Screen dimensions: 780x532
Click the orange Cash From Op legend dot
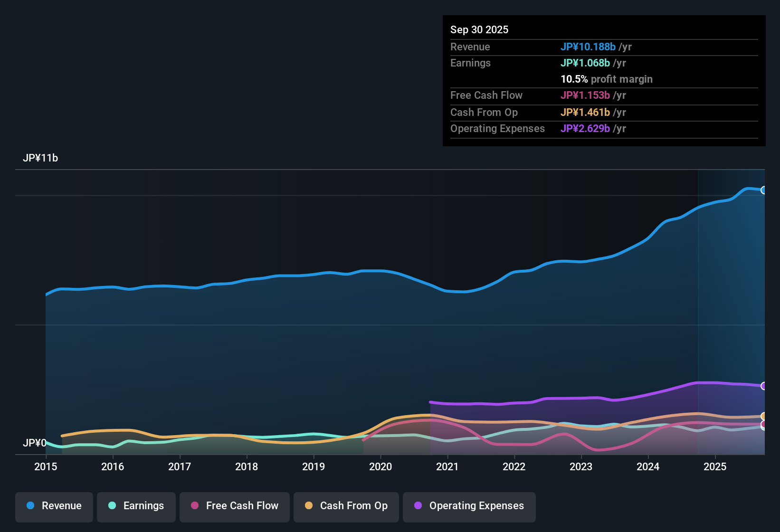tap(309, 506)
